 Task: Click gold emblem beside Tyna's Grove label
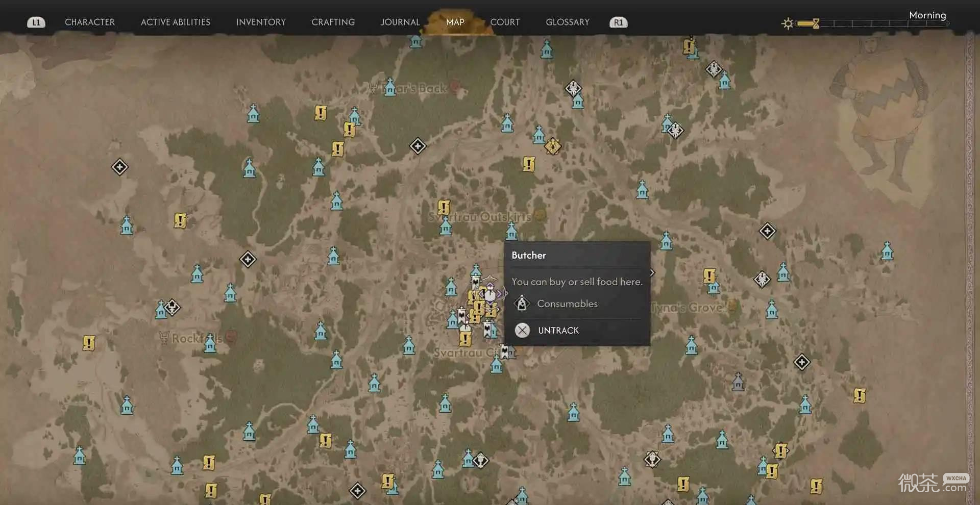(x=732, y=306)
